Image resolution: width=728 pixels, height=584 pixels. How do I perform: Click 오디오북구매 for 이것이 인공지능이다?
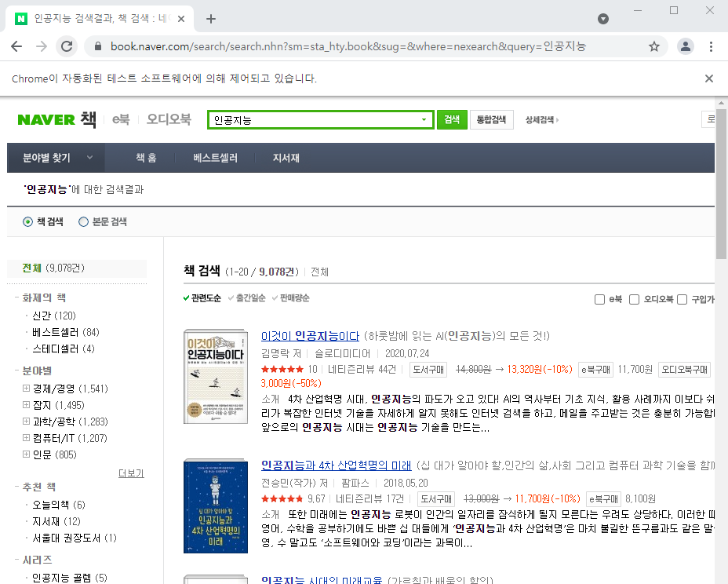pyautogui.click(x=684, y=370)
